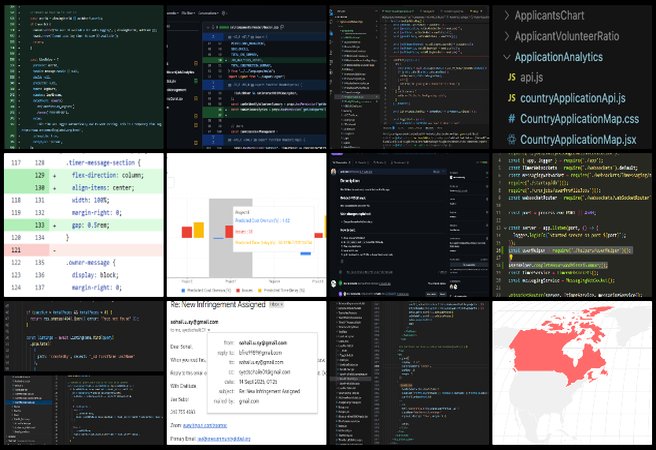Collapse the ApplicationAnalytics folder

[507, 57]
